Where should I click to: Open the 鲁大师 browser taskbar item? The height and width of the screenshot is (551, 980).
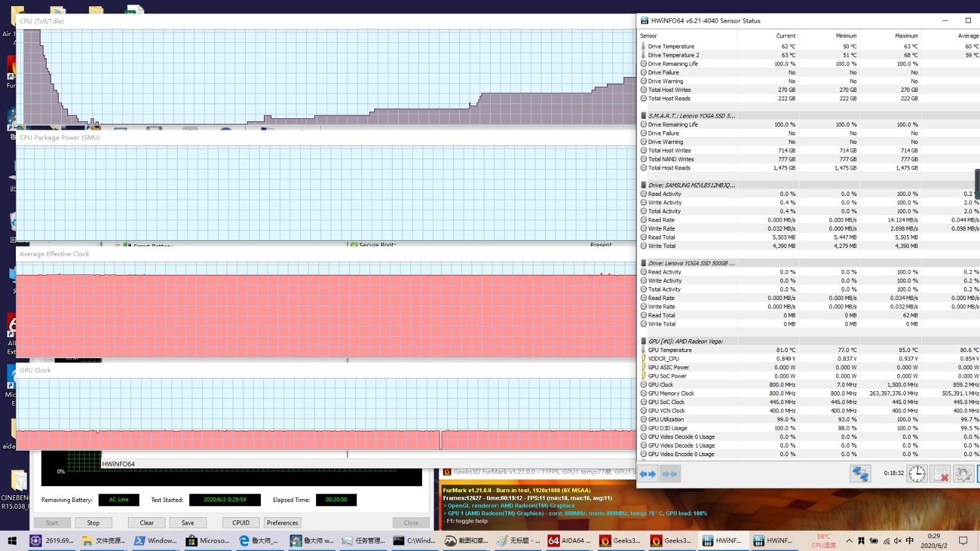(260, 541)
